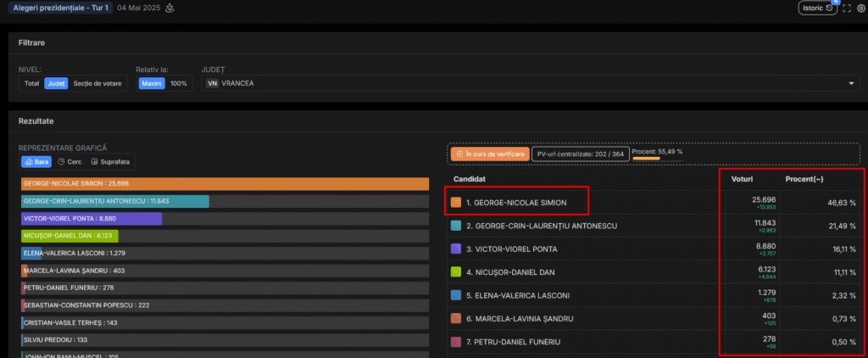Switch to the Suprafata chart view
Screen dimensions: 868x358
111,161
